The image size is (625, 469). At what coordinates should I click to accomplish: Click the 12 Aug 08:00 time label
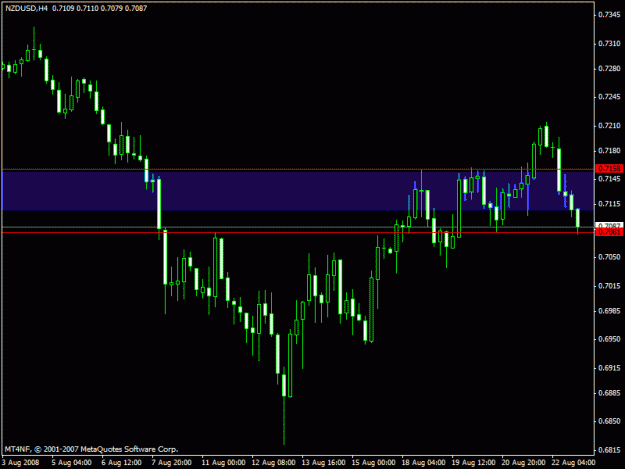(x=273, y=462)
